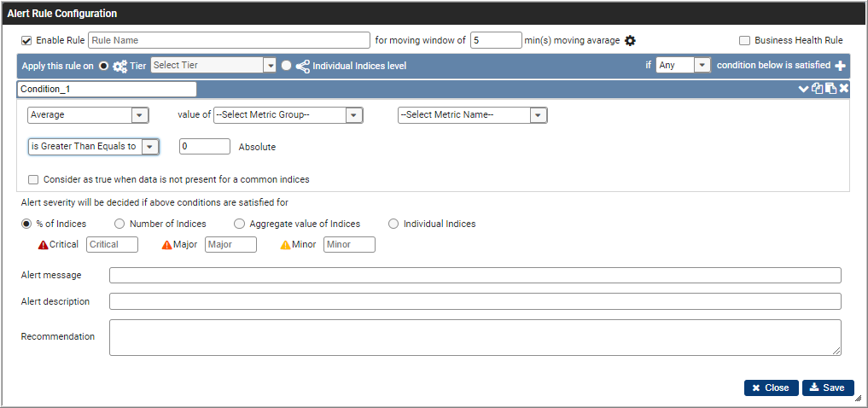
Task: Expand the Select Metric Group dropdown
Action: (288, 115)
